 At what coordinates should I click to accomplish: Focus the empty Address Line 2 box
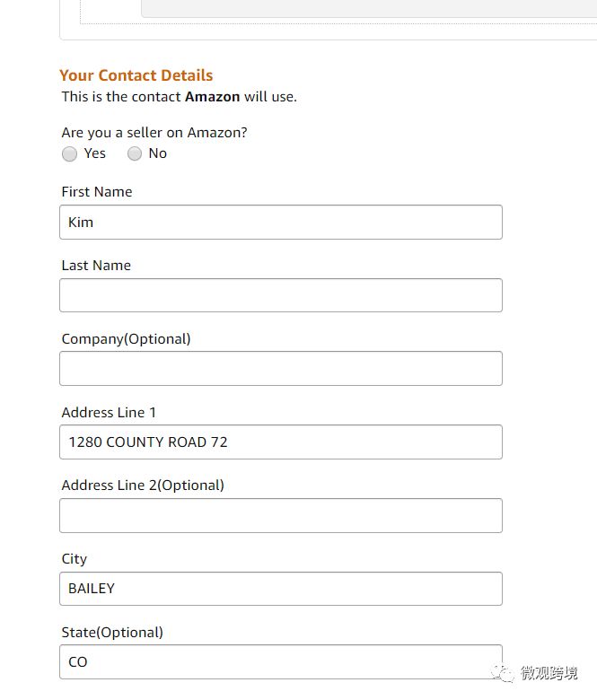point(280,516)
